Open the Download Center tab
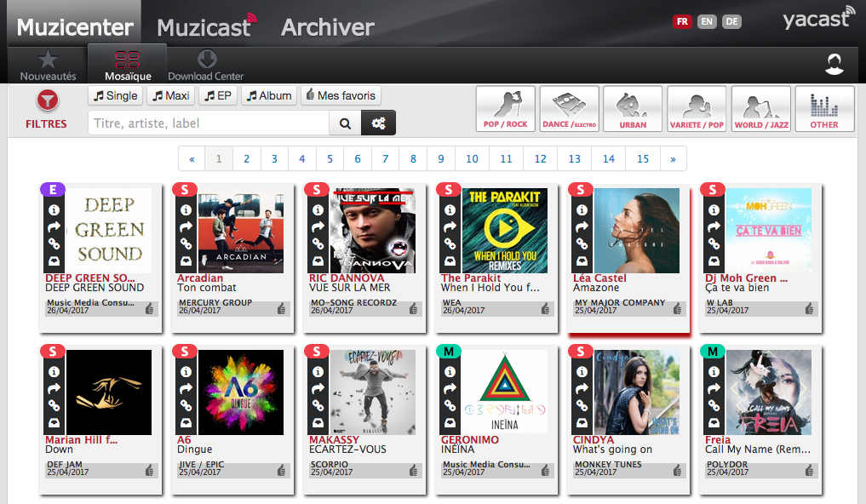 206,65
